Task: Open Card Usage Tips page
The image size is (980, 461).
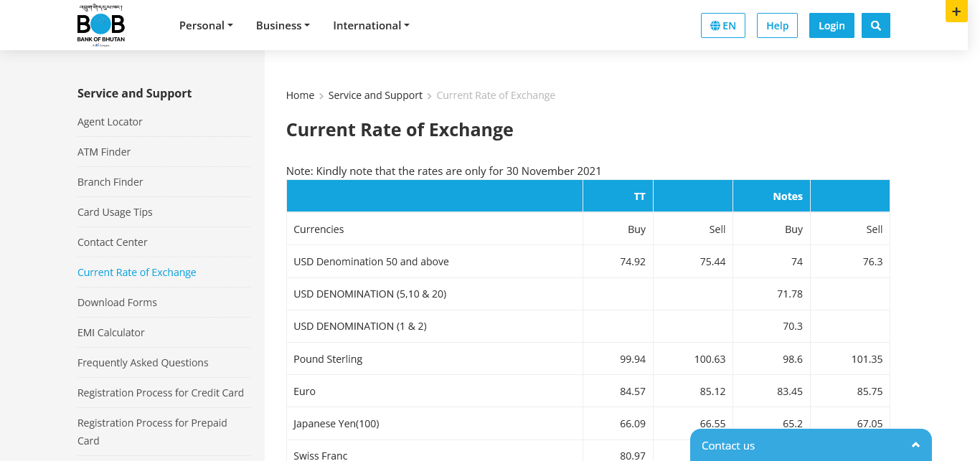Action: [115, 212]
